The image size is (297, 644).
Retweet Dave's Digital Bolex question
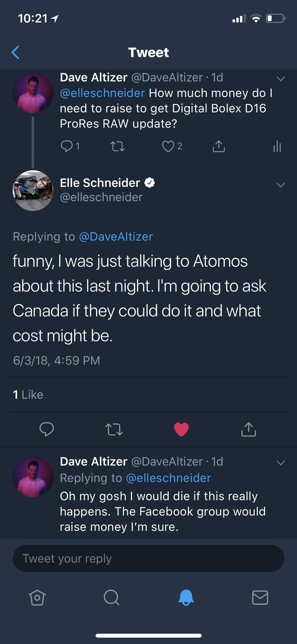click(117, 146)
